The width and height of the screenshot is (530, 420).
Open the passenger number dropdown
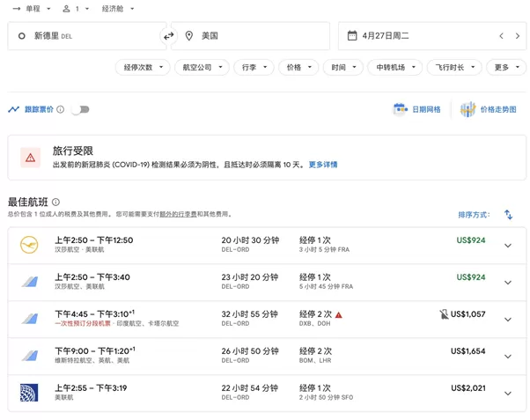(82, 9)
